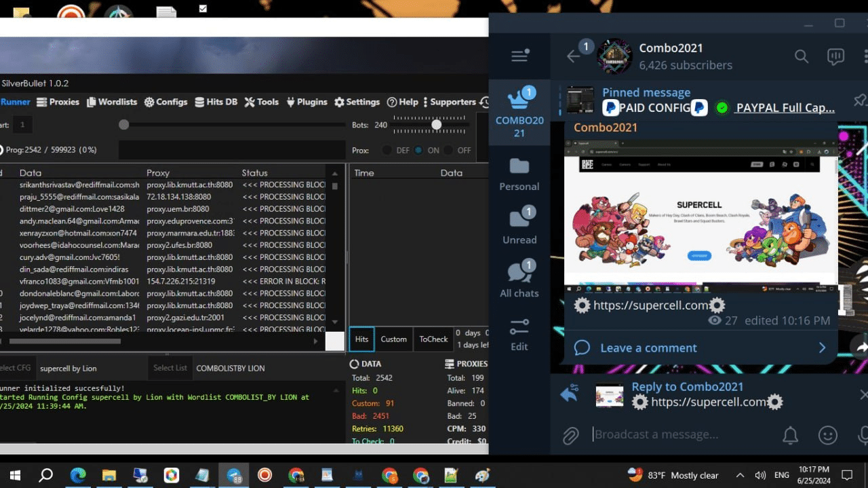
Task: Open the https://supercell.com link in post
Action: tap(651, 305)
